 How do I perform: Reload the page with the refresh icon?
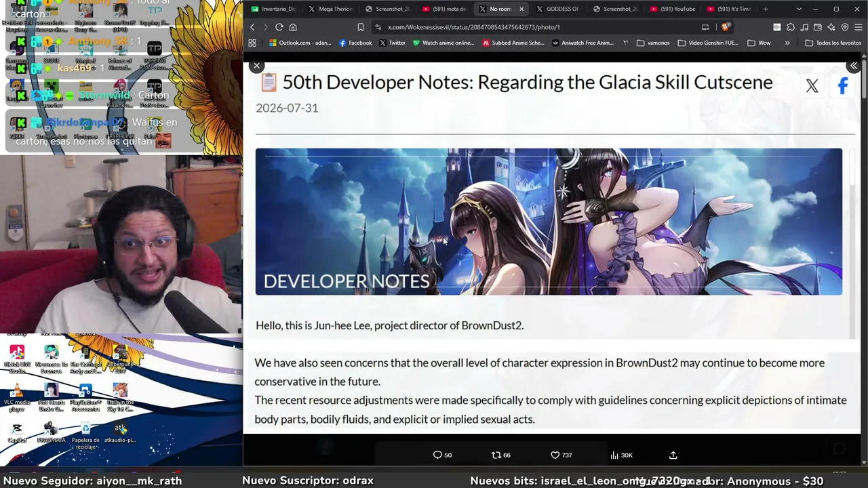pyautogui.click(x=279, y=27)
